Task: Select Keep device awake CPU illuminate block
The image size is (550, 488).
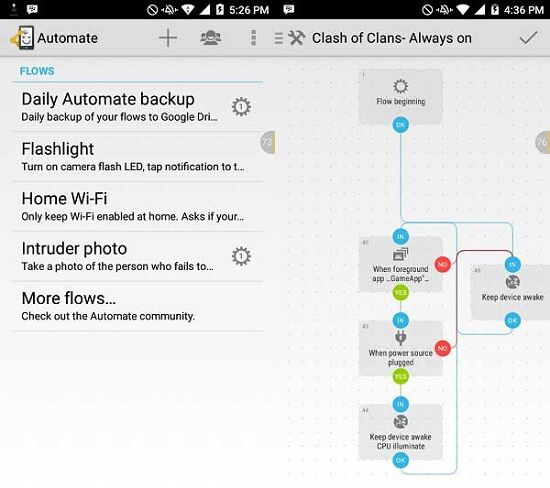Action: click(400, 433)
